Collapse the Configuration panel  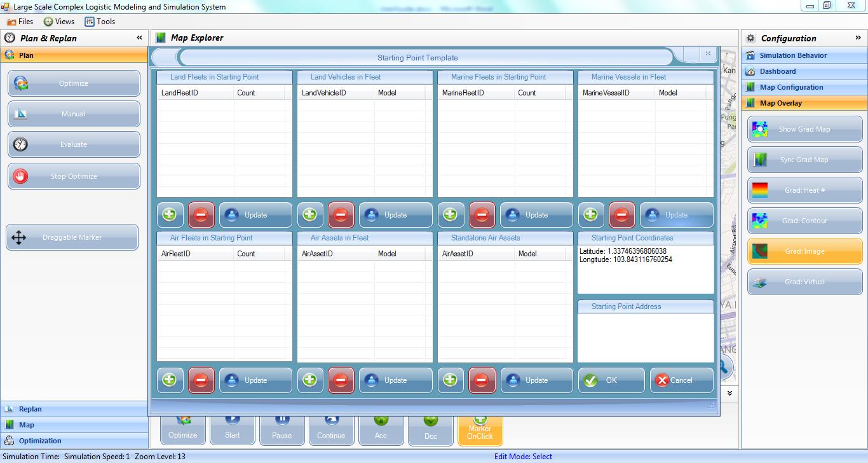858,38
